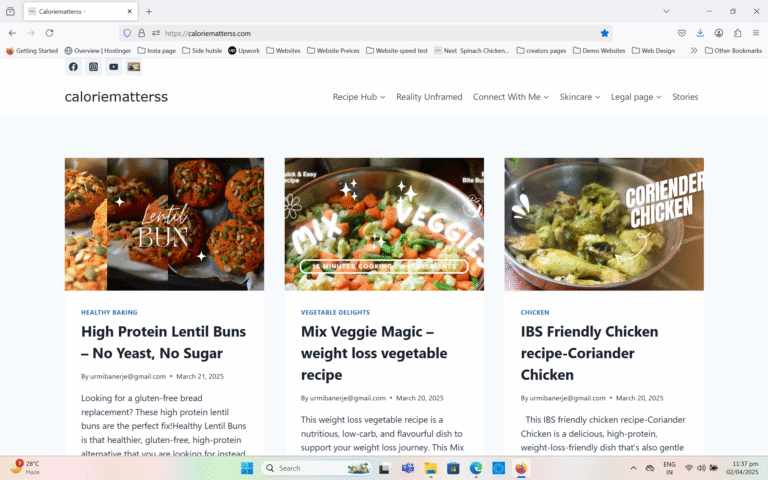The height and width of the screenshot is (480, 768).
Task: Expand the Recipe Hub menu
Action: coord(359,97)
